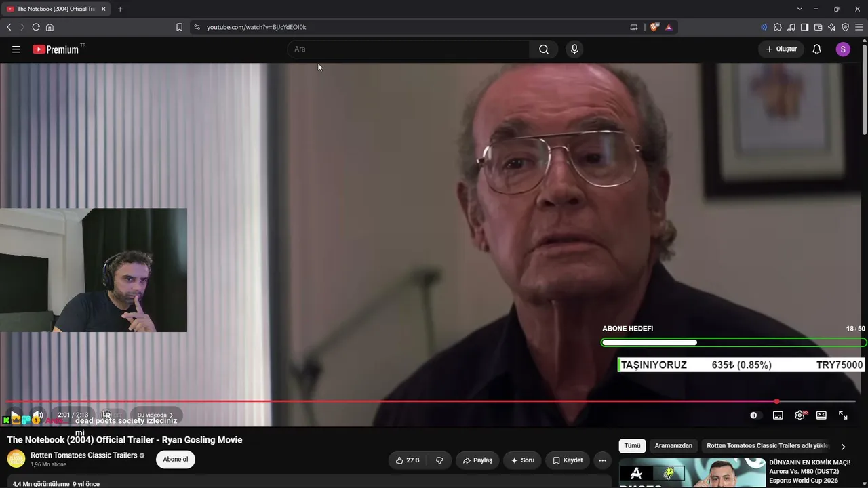Click the search magnifier button

pos(544,49)
